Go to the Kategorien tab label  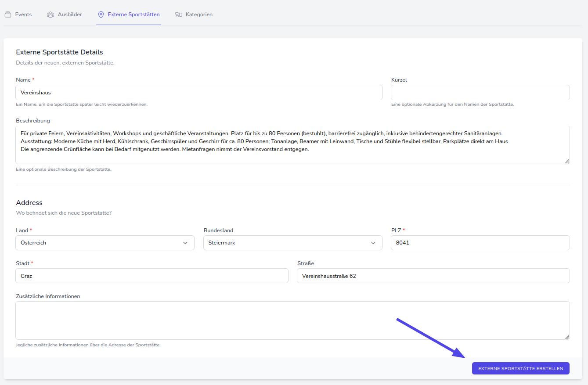(199, 14)
